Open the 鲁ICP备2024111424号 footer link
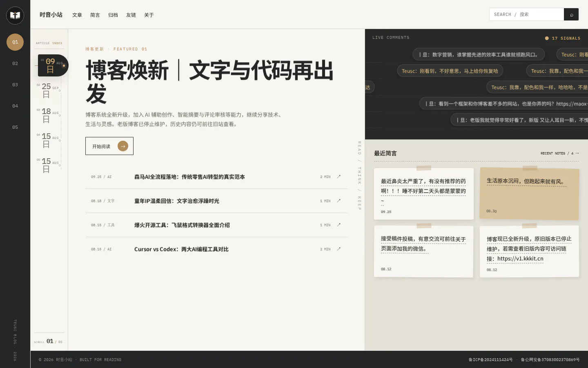Image resolution: width=588 pixels, height=368 pixels. [x=490, y=360]
